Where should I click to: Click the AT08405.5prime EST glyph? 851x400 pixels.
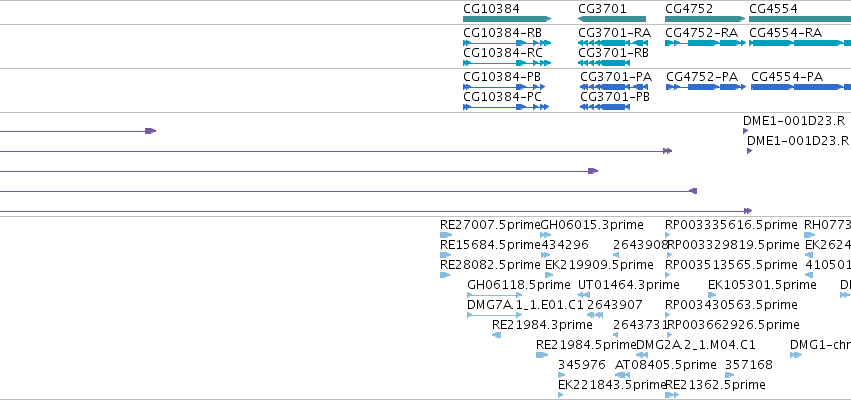(623, 375)
